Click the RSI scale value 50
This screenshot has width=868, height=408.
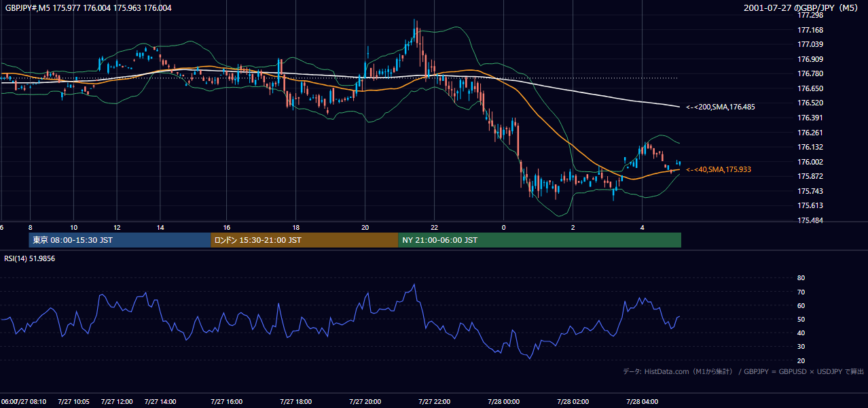pos(801,319)
